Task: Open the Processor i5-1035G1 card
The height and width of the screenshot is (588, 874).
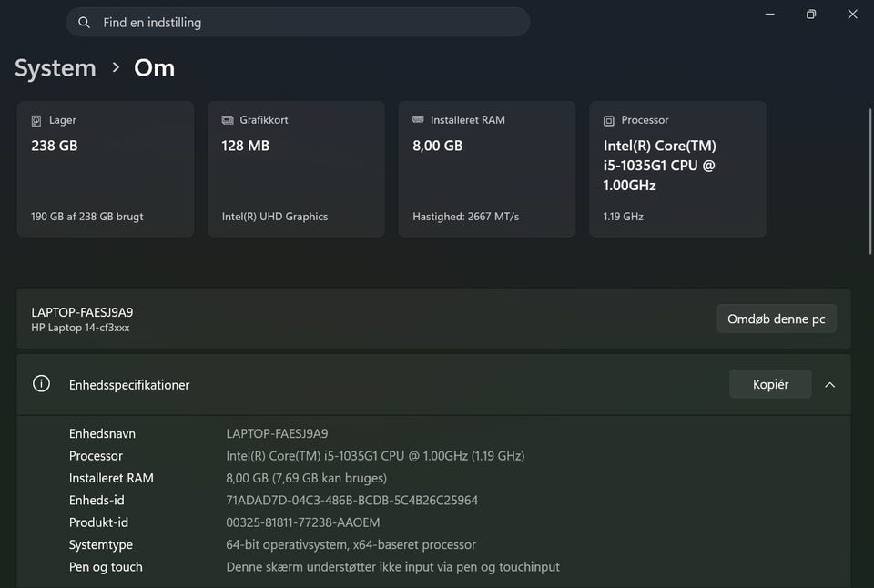Action: 677,169
